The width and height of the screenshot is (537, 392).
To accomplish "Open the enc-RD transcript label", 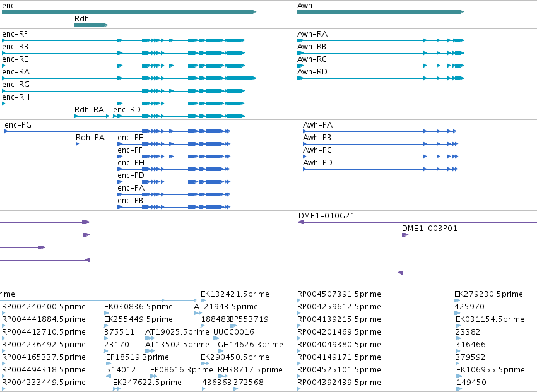I will [127, 110].
